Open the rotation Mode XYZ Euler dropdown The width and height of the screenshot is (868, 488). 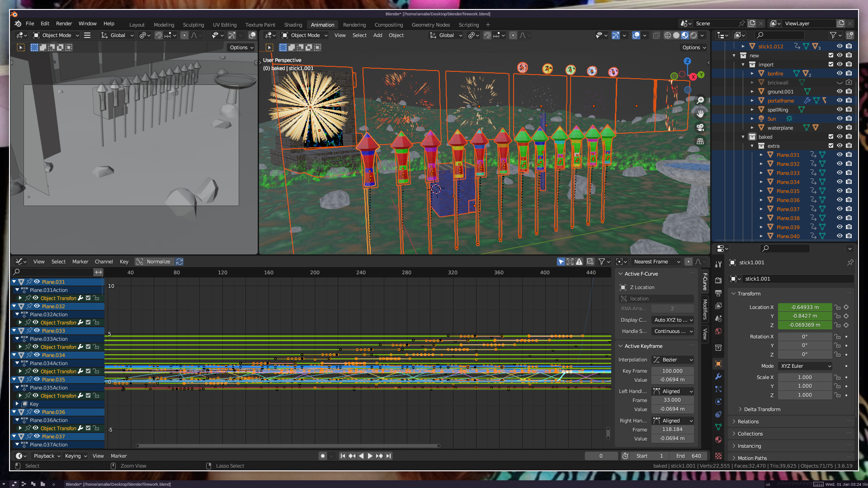click(x=805, y=366)
